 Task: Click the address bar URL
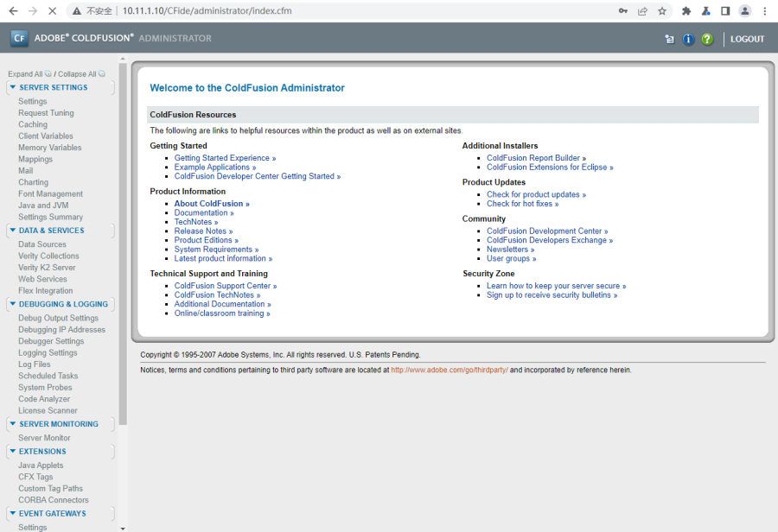coord(207,11)
